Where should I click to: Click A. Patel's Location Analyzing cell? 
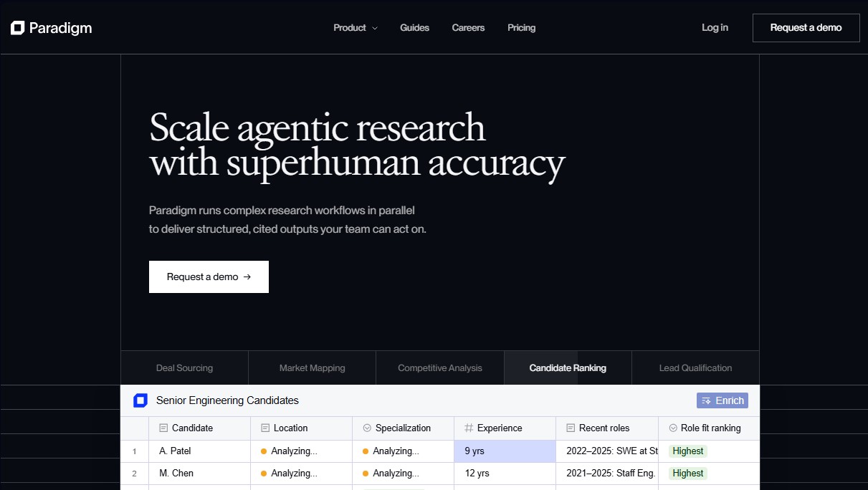[x=302, y=451]
